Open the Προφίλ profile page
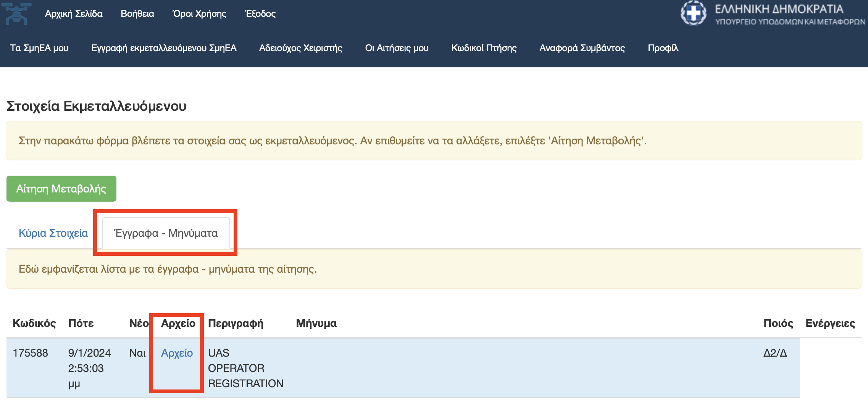 click(x=663, y=48)
